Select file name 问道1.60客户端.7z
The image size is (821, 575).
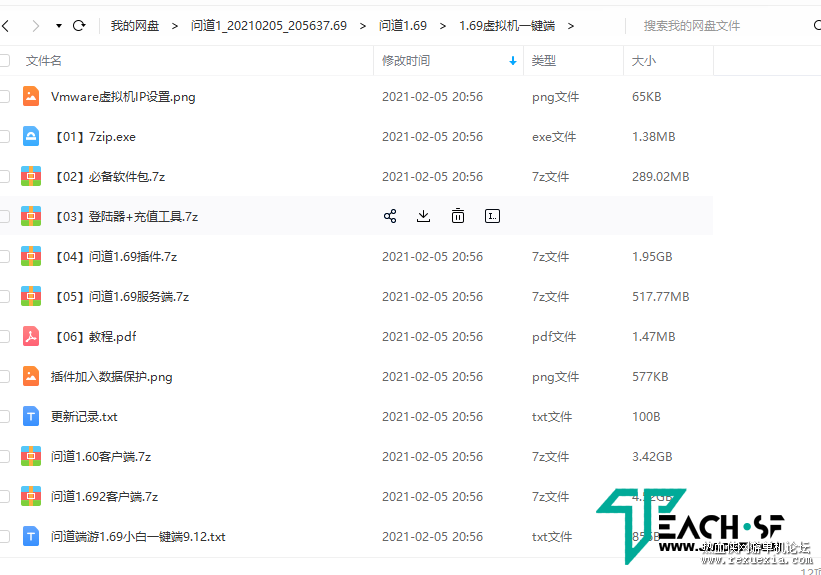tap(101, 457)
